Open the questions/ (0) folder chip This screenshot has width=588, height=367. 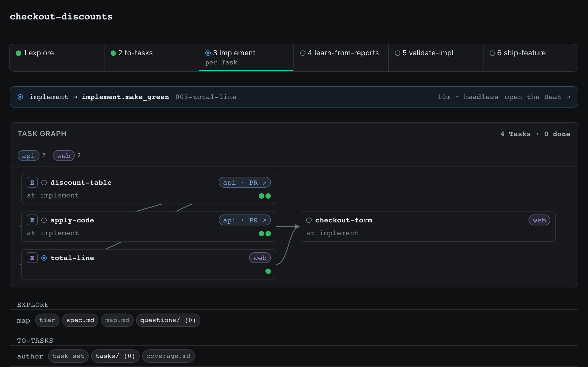pos(168,320)
